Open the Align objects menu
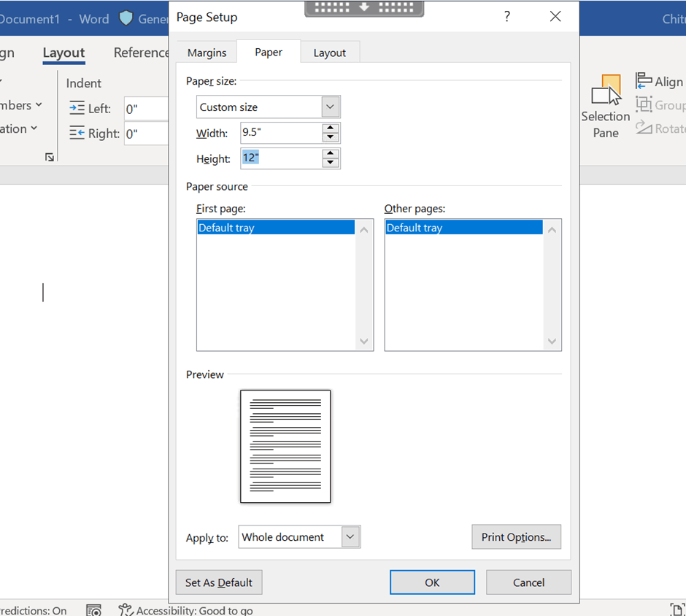The width and height of the screenshot is (686, 616). coord(660,81)
